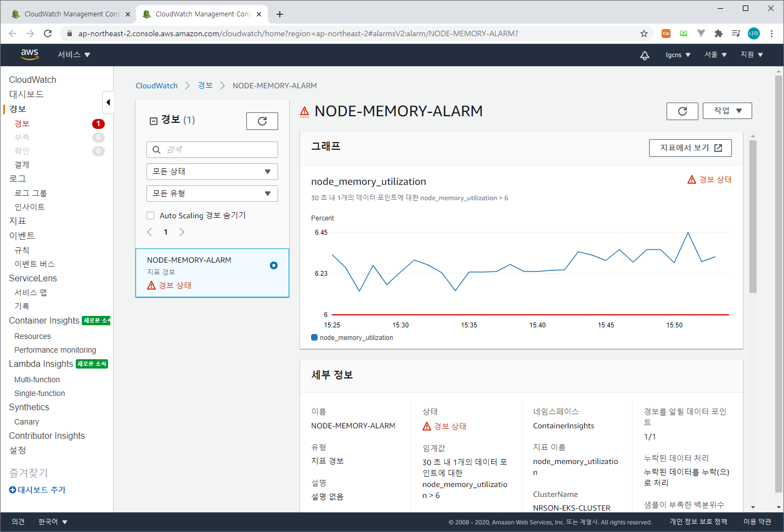This screenshot has height=532, width=784.
Task: Click the user profile avatar in Chrome
Action: [754, 33]
